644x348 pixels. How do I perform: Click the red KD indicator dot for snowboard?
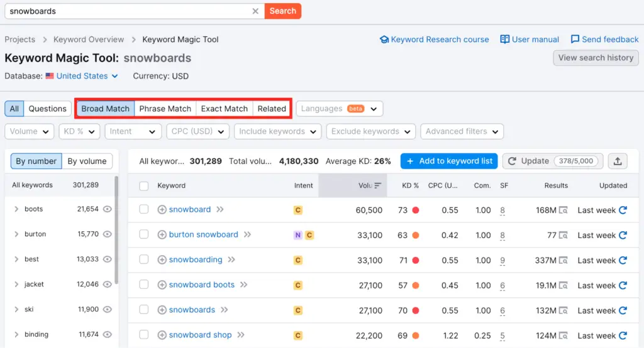pos(416,210)
